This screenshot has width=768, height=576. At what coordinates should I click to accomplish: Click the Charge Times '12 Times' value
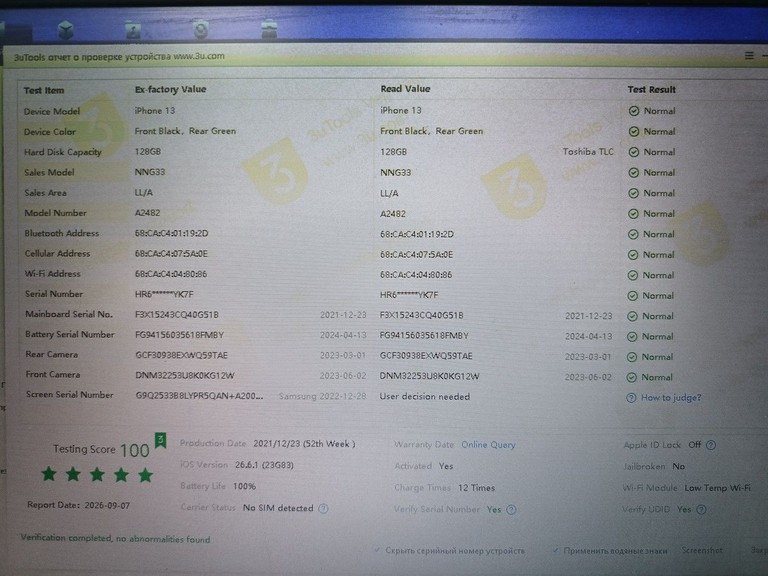pyautogui.click(x=477, y=488)
